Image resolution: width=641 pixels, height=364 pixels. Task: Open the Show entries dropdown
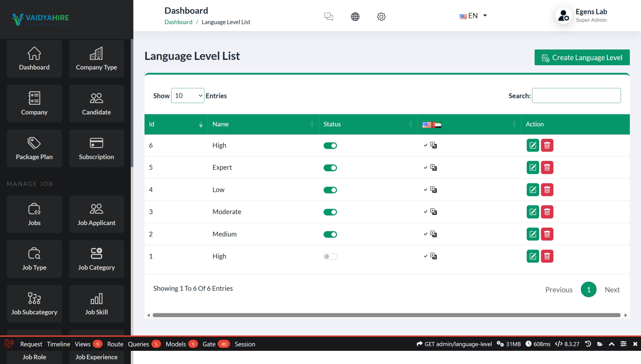[x=188, y=96]
